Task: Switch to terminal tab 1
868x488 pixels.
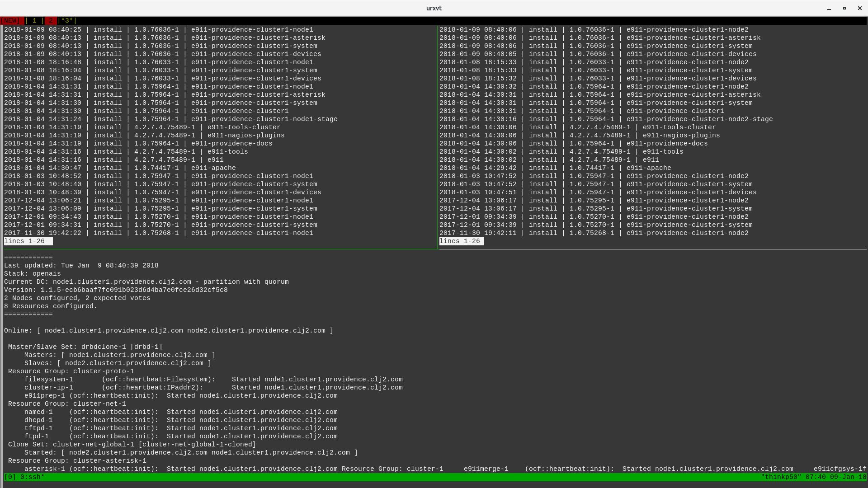Action: 34,21
